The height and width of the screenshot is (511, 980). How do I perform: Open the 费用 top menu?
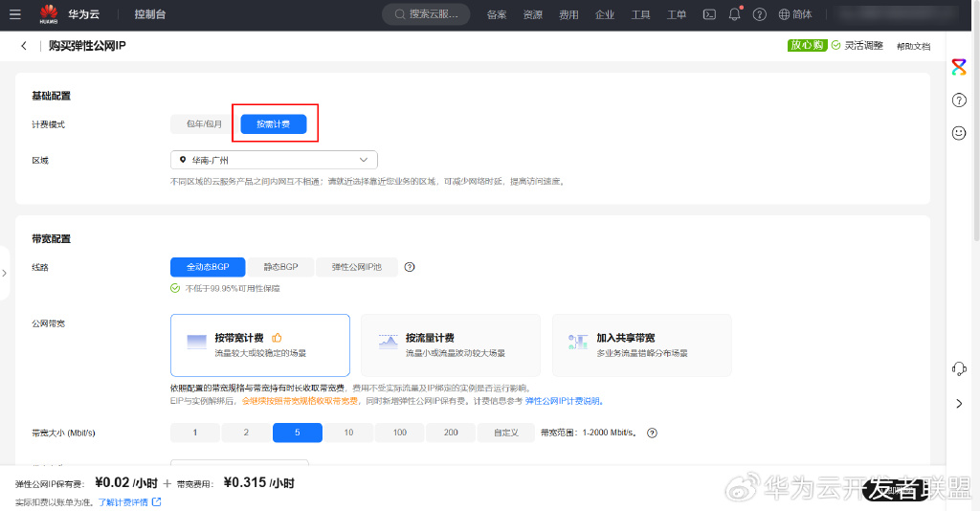568,14
